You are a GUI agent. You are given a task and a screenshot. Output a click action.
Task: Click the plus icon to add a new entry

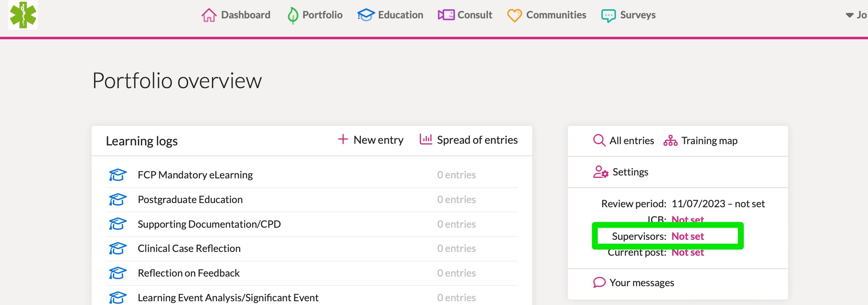click(x=342, y=140)
